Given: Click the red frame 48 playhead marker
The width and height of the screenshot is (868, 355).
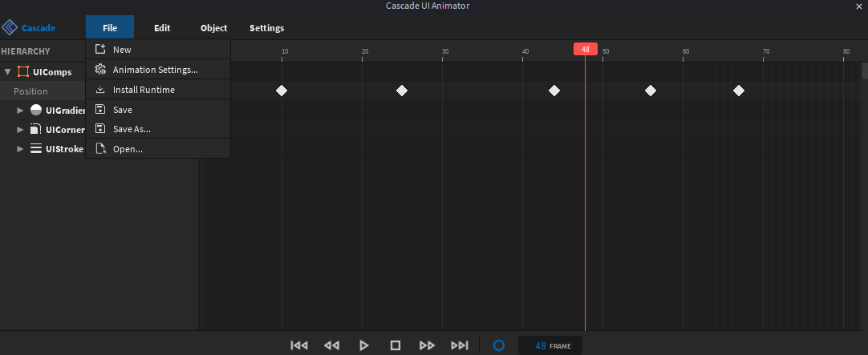Looking at the screenshot, I should point(586,49).
